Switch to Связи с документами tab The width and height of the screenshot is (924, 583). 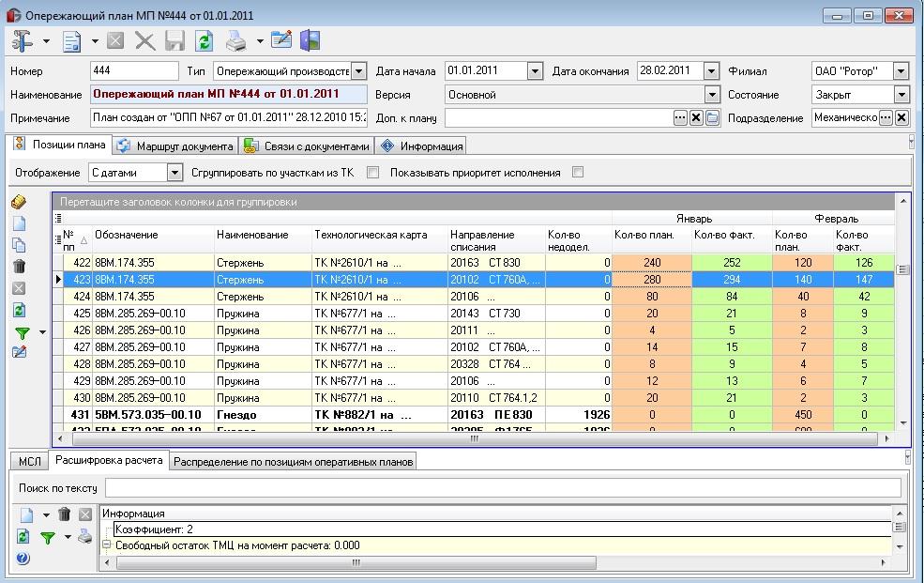pyautogui.click(x=307, y=146)
